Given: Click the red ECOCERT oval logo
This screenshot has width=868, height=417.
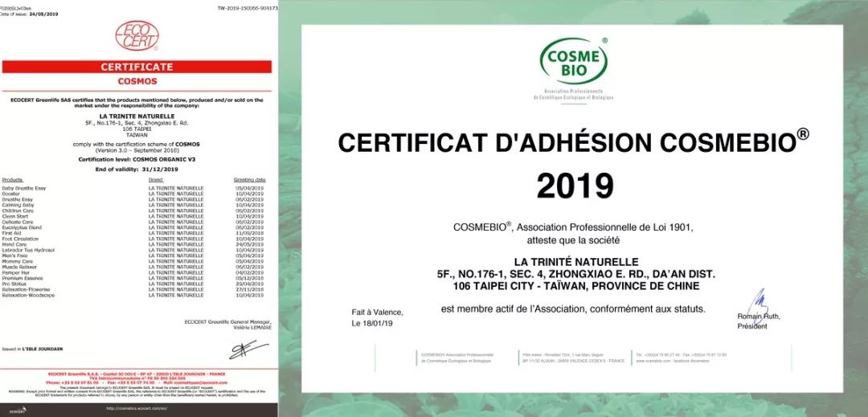Looking at the screenshot, I should [x=137, y=36].
